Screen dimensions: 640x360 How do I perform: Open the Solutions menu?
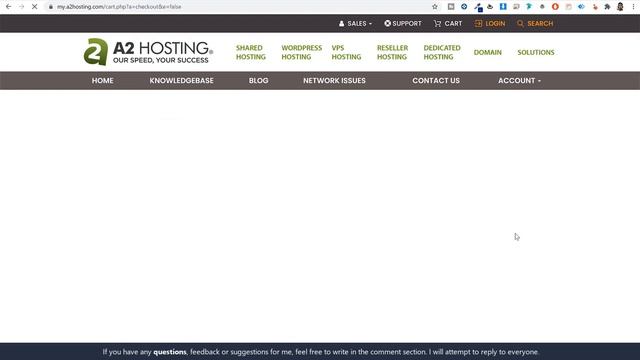tap(536, 52)
